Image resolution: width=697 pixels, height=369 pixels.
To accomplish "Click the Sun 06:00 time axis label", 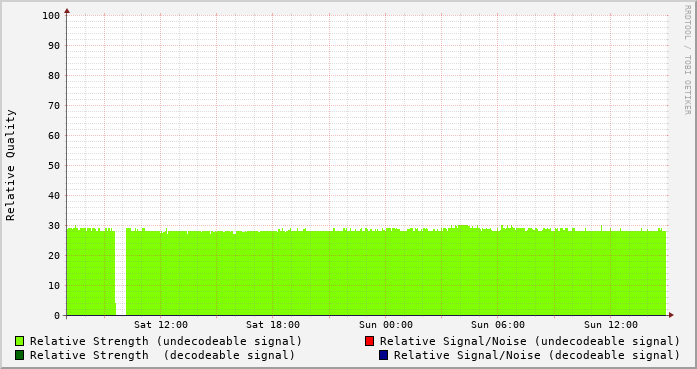I will click(498, 325).
